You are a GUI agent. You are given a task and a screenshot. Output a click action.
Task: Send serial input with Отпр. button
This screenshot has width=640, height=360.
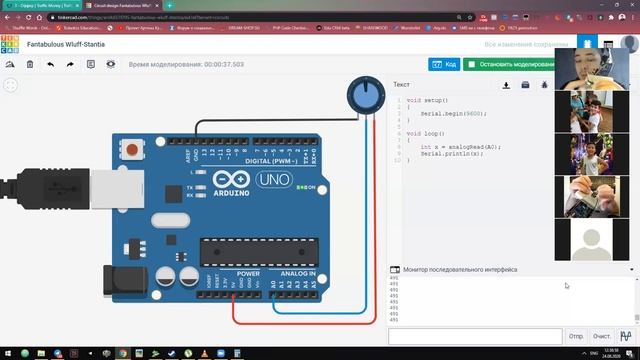(x=576, y=336)
